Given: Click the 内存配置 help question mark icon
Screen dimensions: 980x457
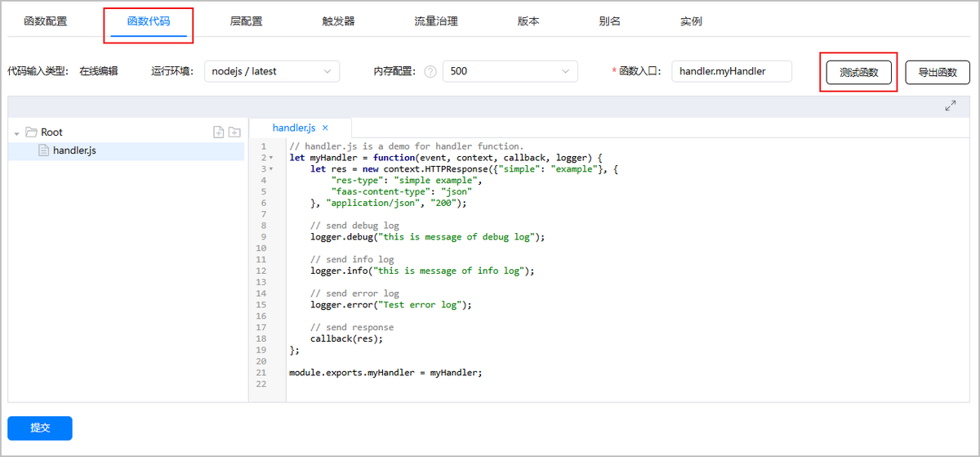Looking at the screenshot, I should tap(430, 72).
